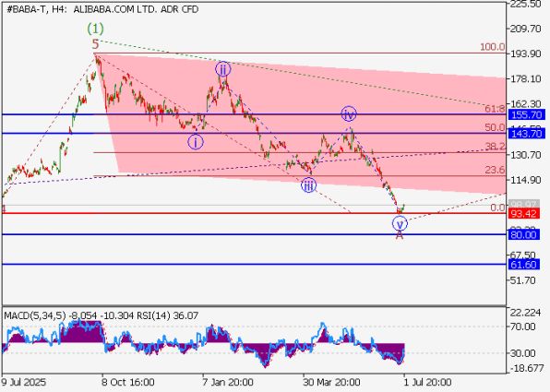Viewport: 550px width, 392px height.
Task: Click the circled wave ii label
Action: coord(223,69)
